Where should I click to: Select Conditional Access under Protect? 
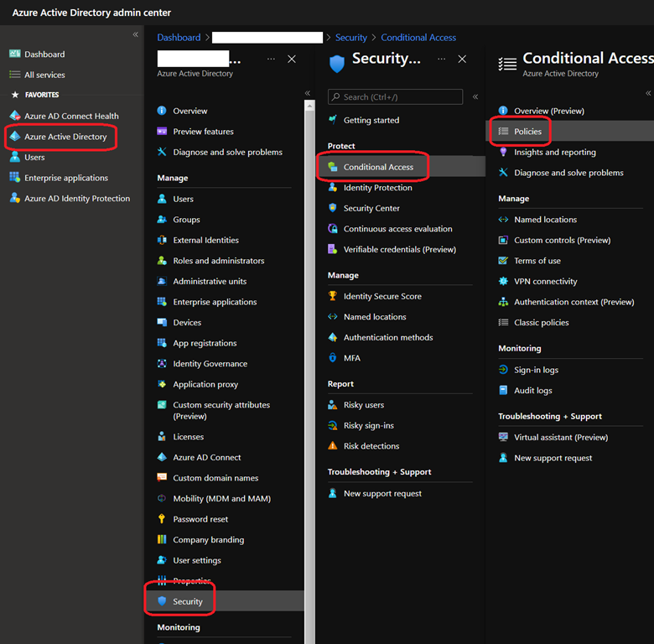(378, 167)
